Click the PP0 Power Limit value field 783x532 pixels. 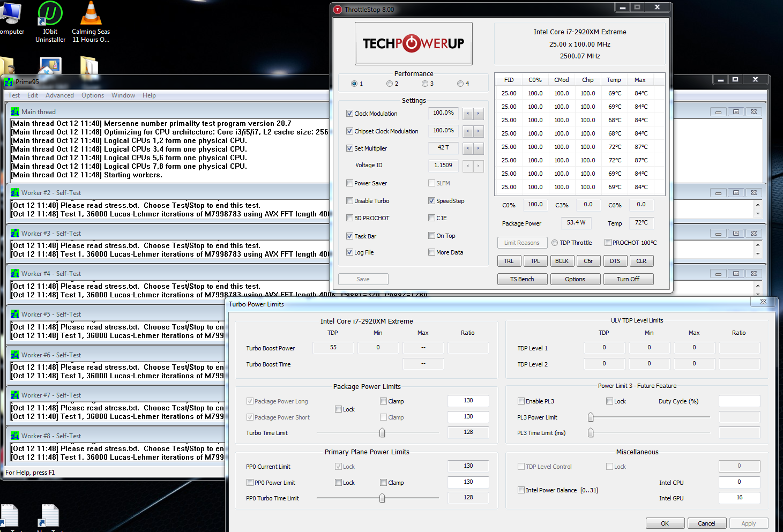point(468,482)
